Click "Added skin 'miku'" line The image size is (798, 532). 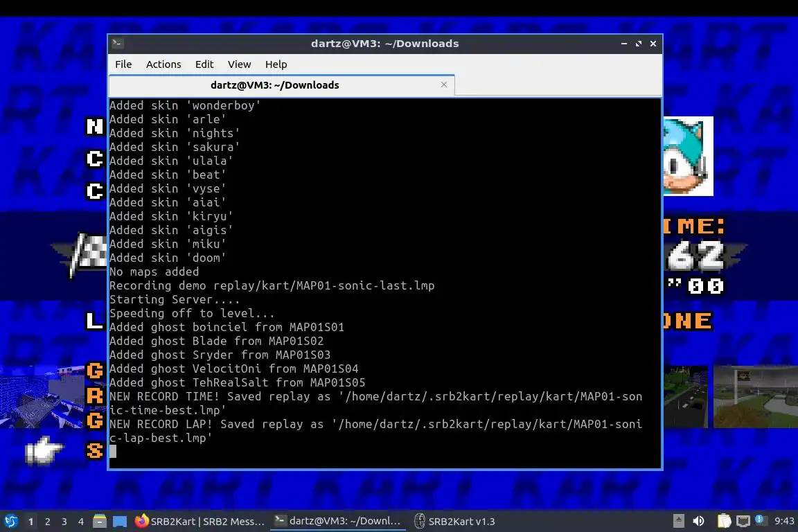tap(168, 244)
